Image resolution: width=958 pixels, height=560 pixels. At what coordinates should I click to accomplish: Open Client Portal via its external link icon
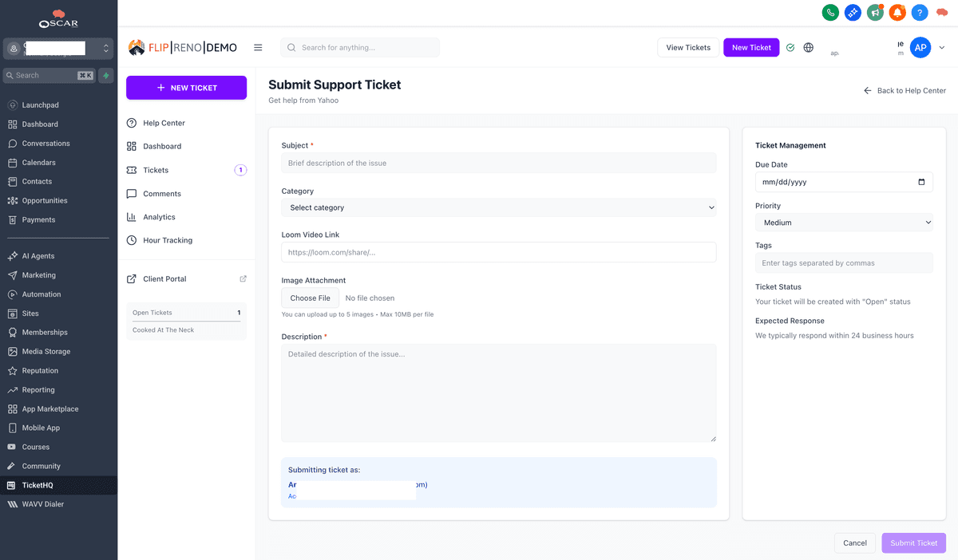pos(242,278)
